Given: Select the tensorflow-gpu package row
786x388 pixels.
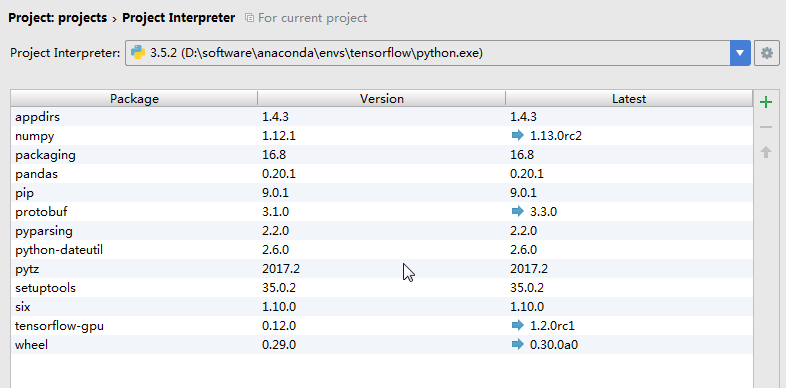Looking at the screenshot, I should [x=381, y=326].
